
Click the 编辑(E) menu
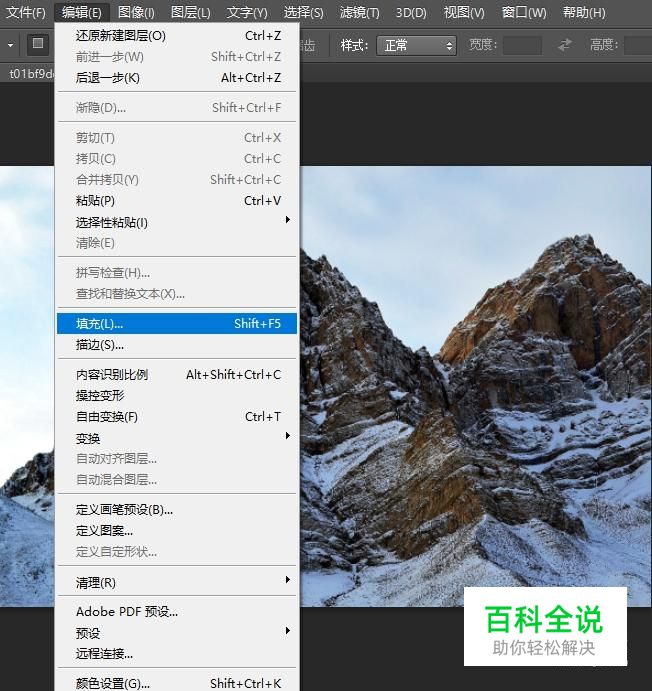coord(82,12)
